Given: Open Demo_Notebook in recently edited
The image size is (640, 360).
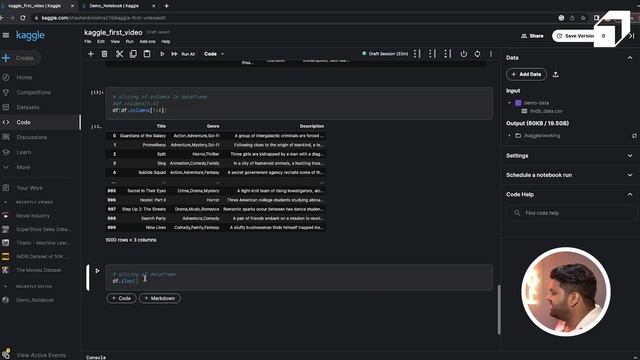Looking at the screenshot, I should [x=35, y=300].
